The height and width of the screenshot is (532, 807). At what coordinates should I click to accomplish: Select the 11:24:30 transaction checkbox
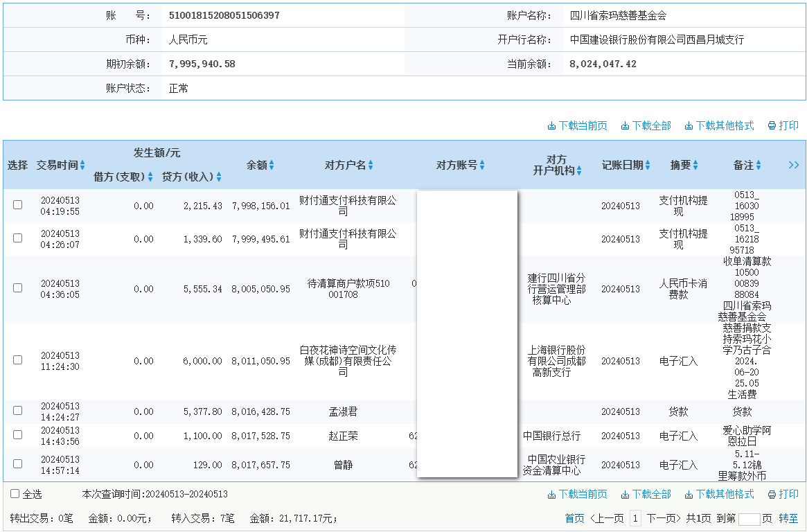pos(17,360)
